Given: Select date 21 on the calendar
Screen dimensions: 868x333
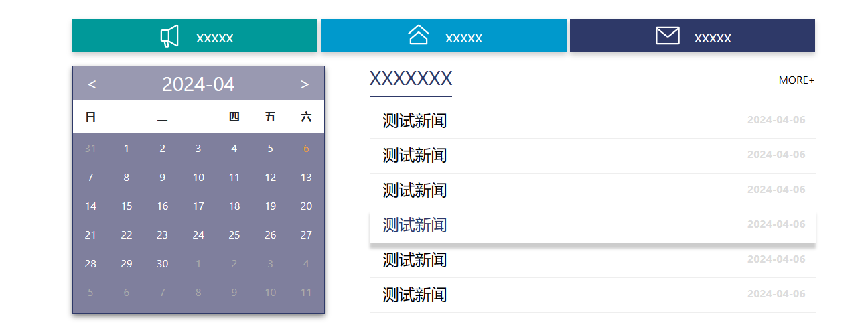Looking at the screenshot, I should coord(90,235).
